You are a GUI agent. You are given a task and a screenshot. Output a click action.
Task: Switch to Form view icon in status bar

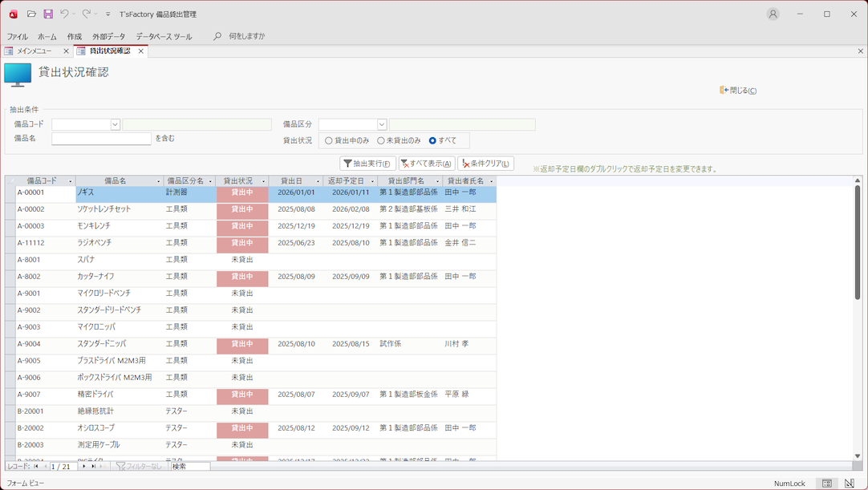826,484
